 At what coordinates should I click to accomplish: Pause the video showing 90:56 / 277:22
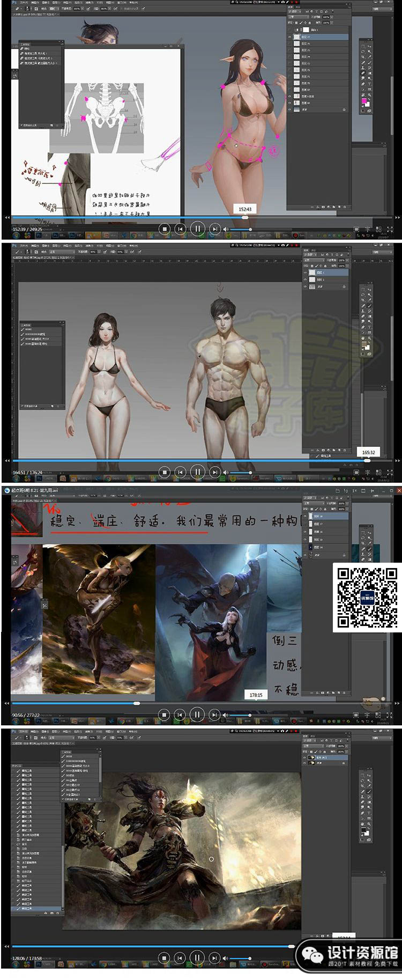(x=197, y=714)
